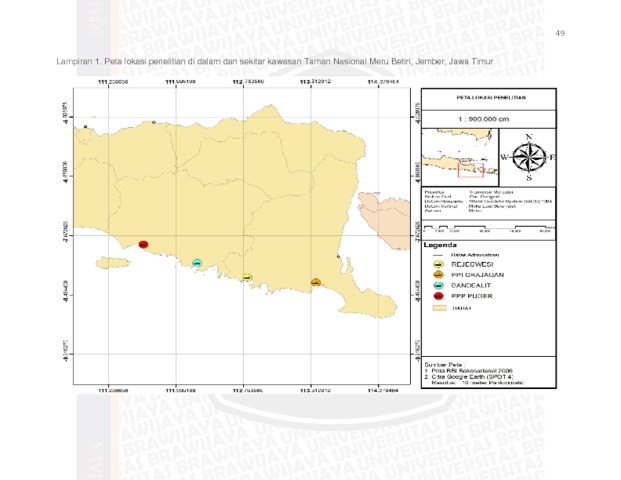The height and width of the screenshot is (480, 621).
Task: Click the administrative boundary line sample in the legend
Action: tap(438, 255)
